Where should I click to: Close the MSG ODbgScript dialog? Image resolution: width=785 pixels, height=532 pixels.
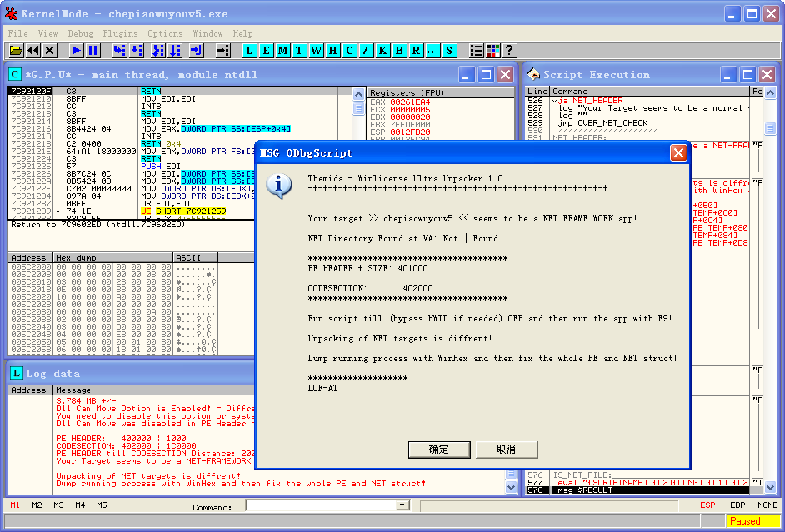pyautogui.click(x=678, y=153)
